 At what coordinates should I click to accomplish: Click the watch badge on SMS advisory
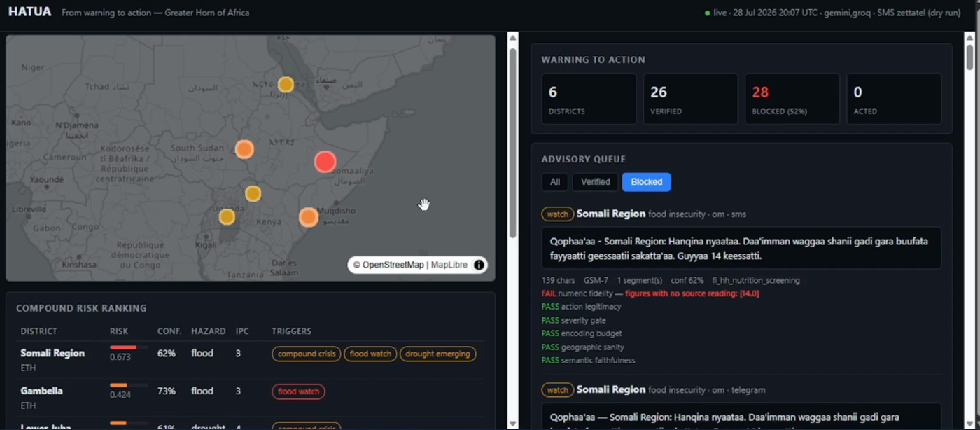558,214
